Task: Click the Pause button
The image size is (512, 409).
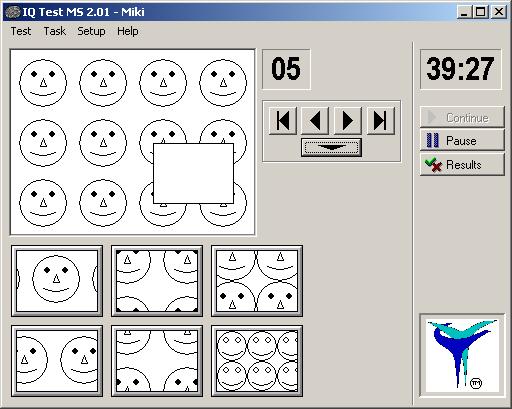Action: [462, 140]
